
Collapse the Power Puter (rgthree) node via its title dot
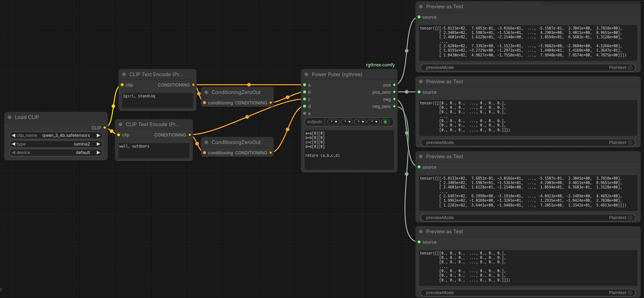[x=306, y=74]
